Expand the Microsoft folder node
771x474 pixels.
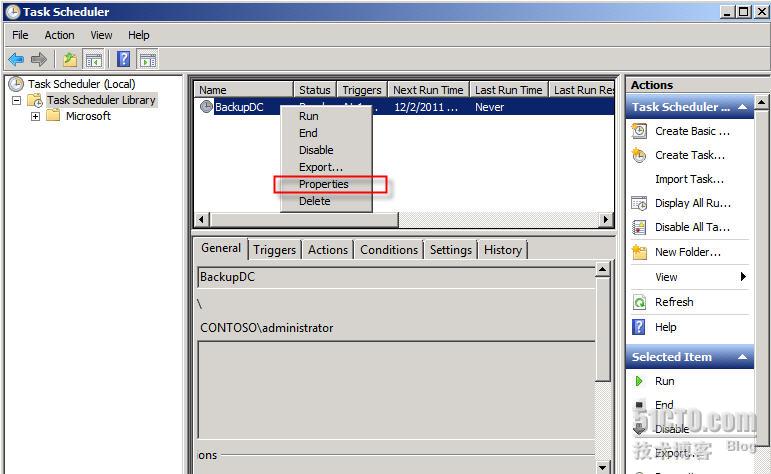(x=35, y=117)
